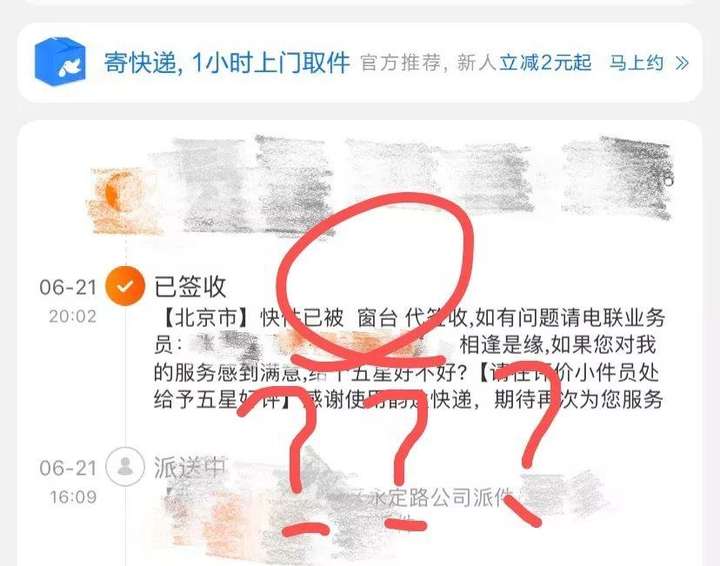
Task: Tap the blue Cainiao parcel box icon
Action: click(60, 62)
